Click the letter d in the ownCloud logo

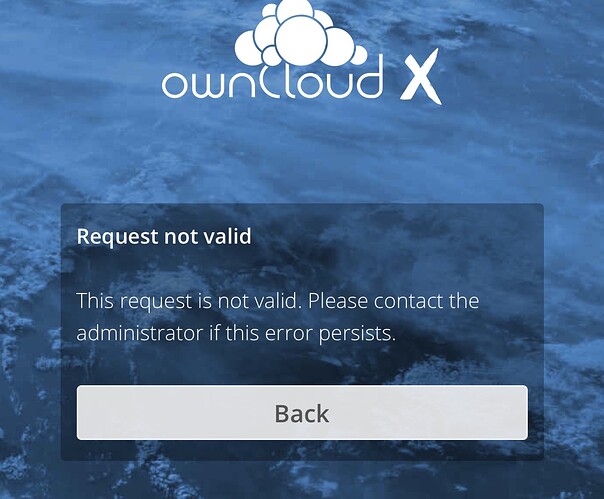[x=369, y=77]
